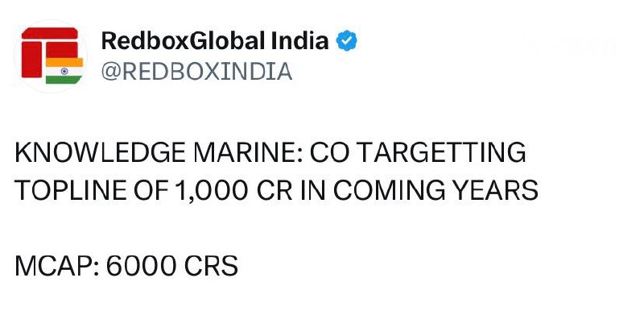
Task: Click the words KNOWLEDGE MARINE
Action: (158, 153)
